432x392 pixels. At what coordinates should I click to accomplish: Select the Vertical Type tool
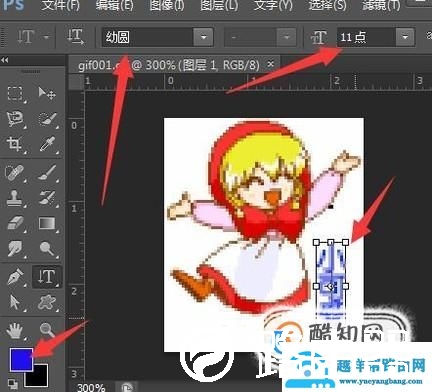tap(47, 277)
